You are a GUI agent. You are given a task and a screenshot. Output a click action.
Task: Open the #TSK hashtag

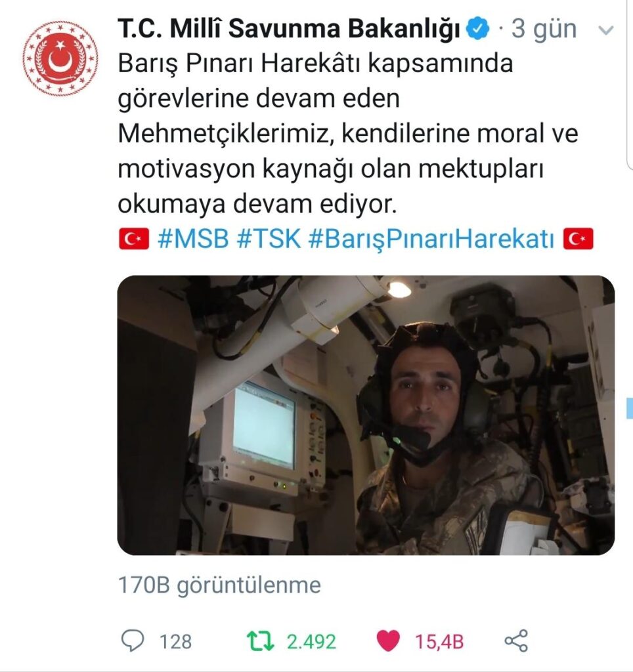(x=269, y=238)
